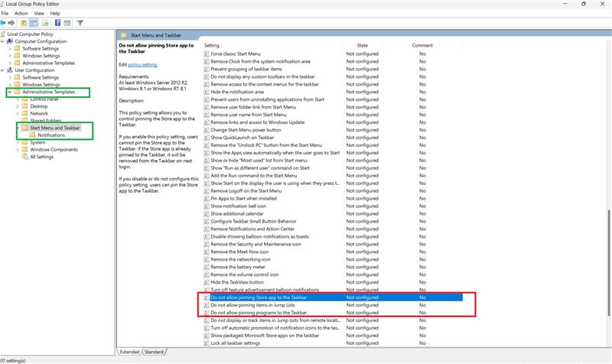This screenshot has height=364, width=612.
Task: Click policy icon beside Show notification bell icon
Action: click(x=207, y=206)
